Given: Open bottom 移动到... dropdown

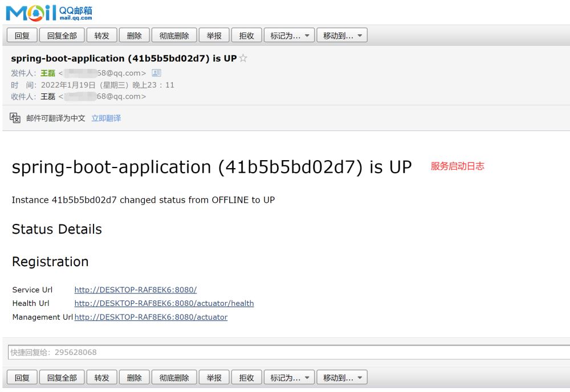Looking at the screenshot, I should pos(342,377).
